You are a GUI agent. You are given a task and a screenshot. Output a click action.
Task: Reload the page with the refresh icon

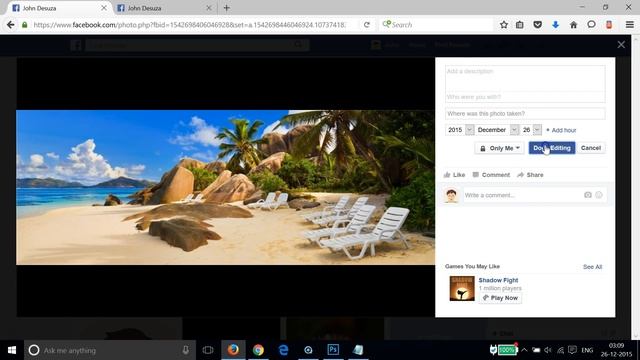click(x=367, y=25)
